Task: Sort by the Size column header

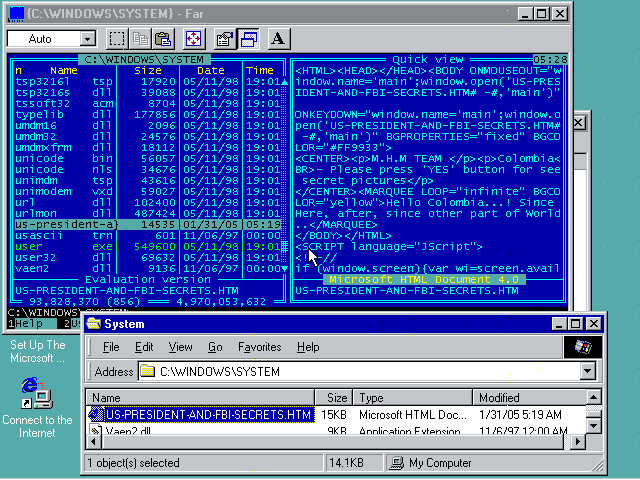Action: tap(334, 398)
